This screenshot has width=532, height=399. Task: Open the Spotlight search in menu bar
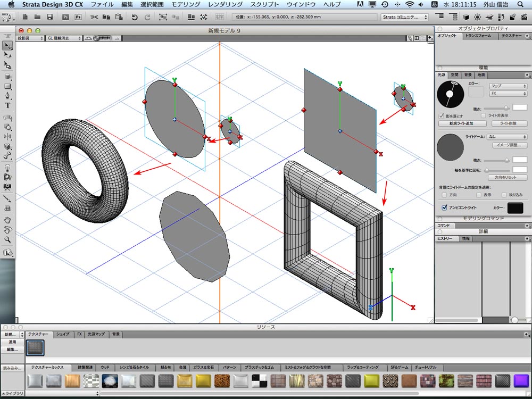point(520,4)
